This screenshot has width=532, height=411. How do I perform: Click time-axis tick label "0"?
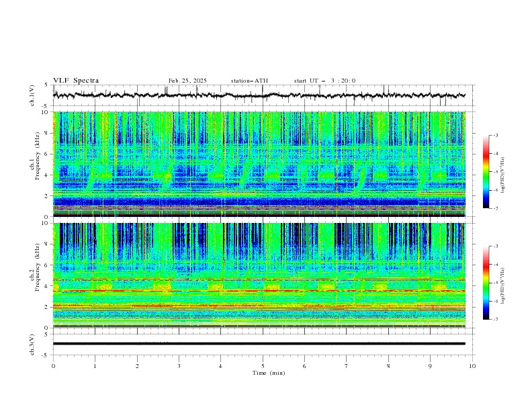point(53,366)
